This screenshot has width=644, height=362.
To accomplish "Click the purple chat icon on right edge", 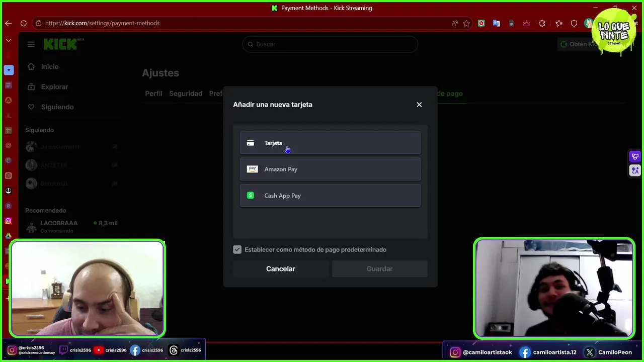I will coord(635,156).
